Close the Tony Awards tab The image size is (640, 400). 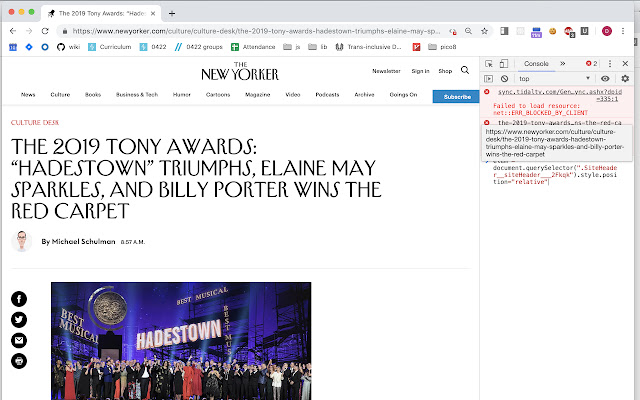point(153,13)
